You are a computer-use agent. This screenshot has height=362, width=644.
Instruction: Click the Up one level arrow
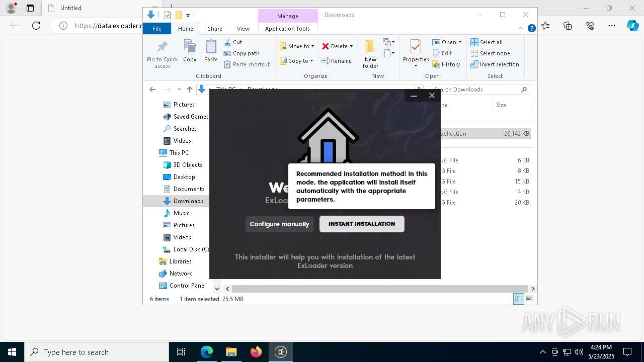pyautogui.click(x=189, y=89)
